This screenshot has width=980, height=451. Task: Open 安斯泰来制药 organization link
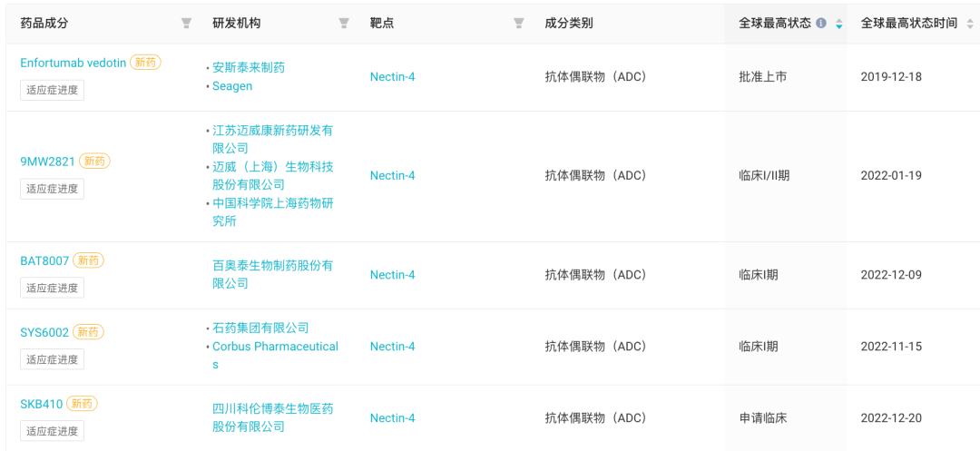[249, 67]
